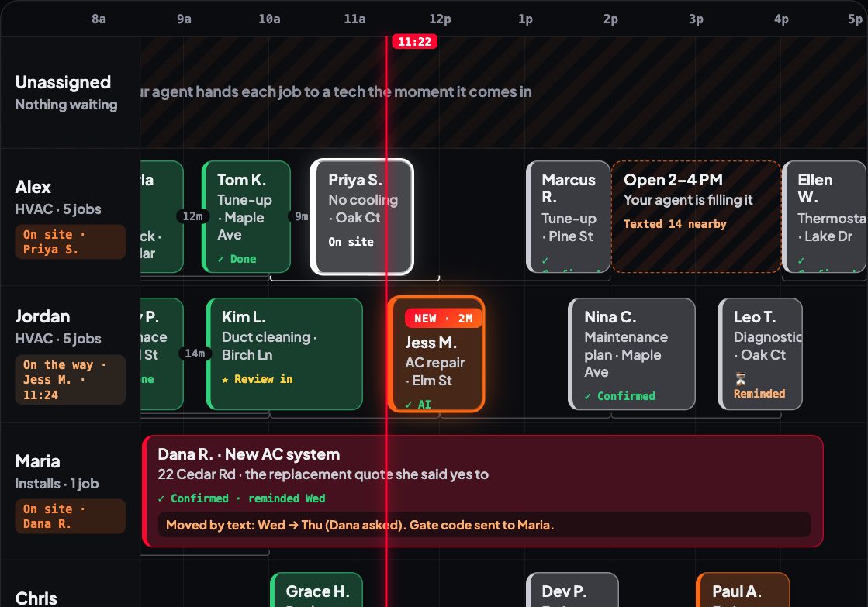Click the NEW · 2M badge
The image size is (868, 607).
pos(443,318)
